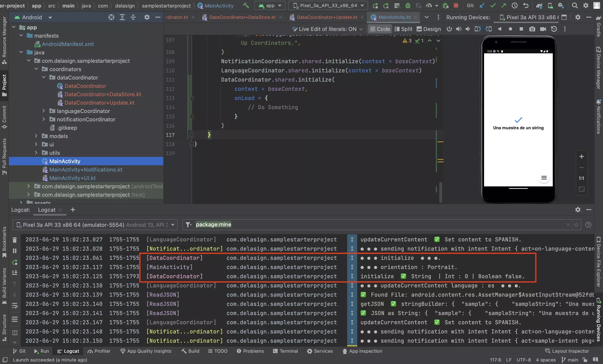
Task: Open Logcat device selector dropdown
Action: click(95, 225)
